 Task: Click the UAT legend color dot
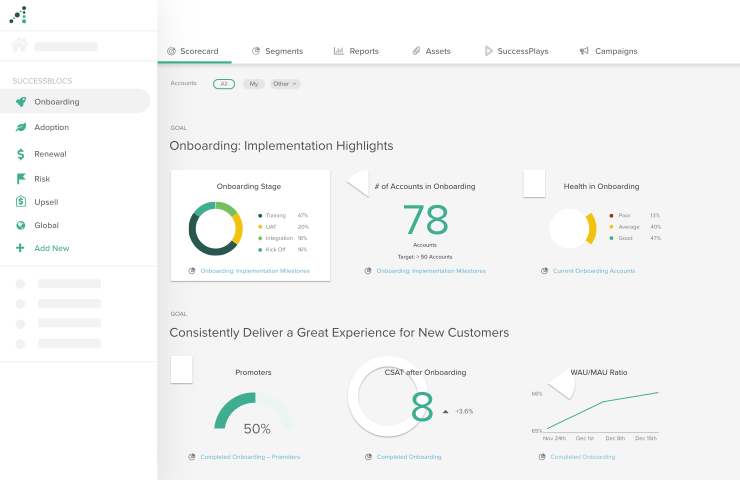point(260,227)
